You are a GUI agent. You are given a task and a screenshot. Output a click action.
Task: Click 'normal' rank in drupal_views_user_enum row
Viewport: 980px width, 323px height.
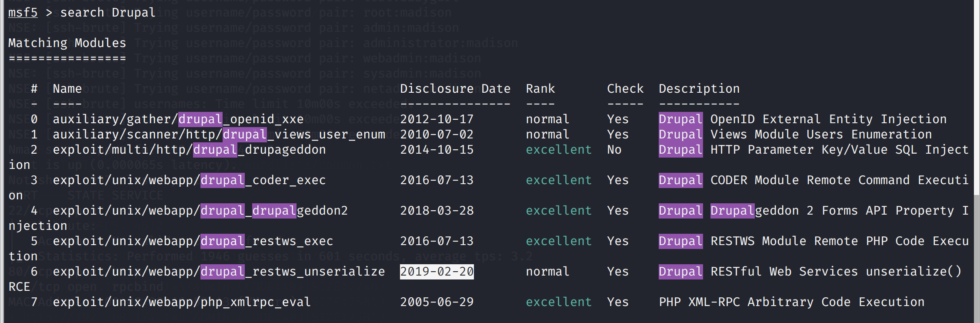click(x=548, y=135)
